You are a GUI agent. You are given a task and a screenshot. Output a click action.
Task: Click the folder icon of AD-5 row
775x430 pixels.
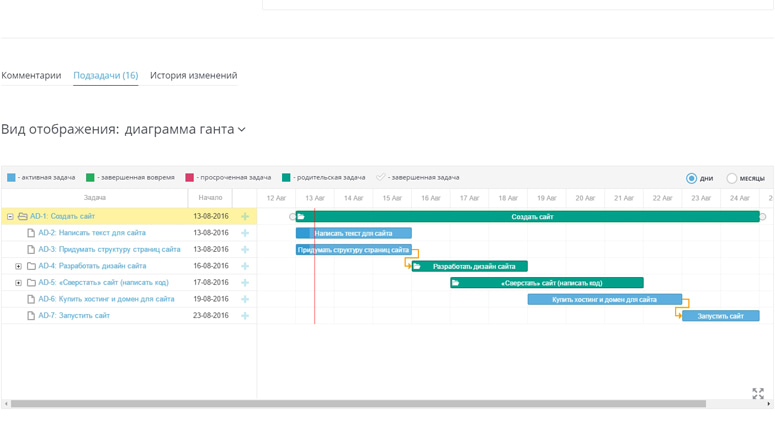point(31,283)
